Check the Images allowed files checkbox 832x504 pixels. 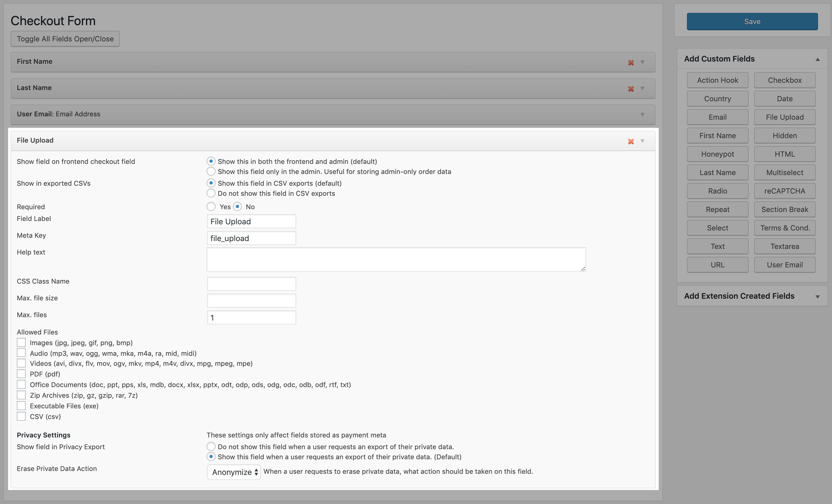click(21, 342)
